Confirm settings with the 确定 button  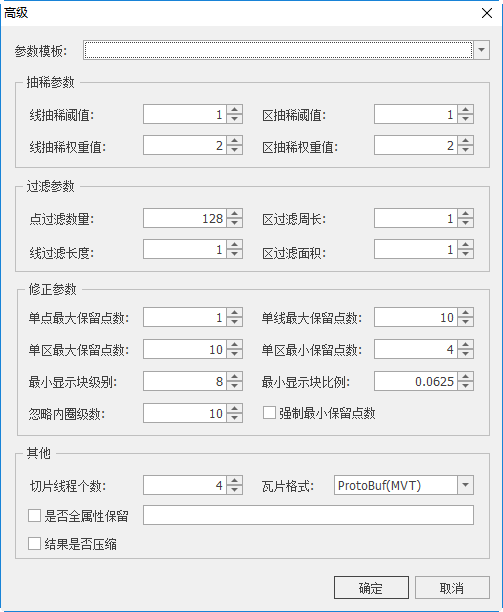click(x=371, y=587)
